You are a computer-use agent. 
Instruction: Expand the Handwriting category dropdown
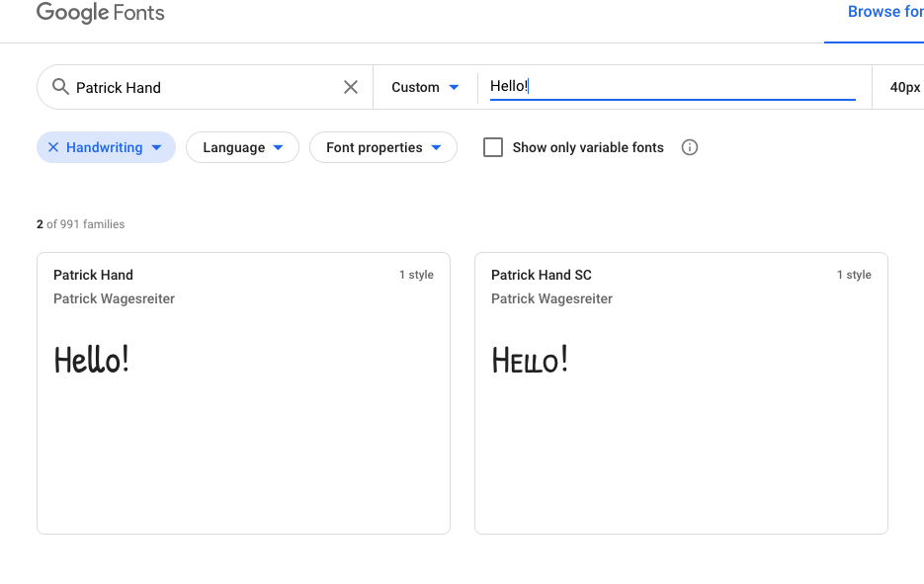coord(157,148)
